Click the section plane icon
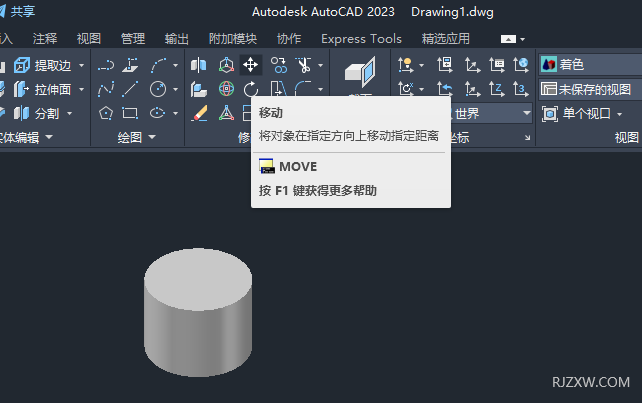The height and width of the screenshot is (403, 642). click(361, 72)
